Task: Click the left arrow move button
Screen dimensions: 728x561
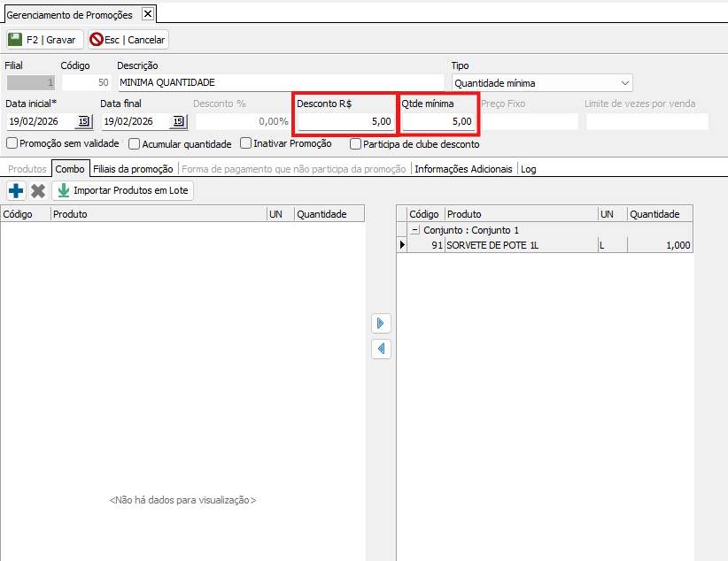Action: point(381,350)
